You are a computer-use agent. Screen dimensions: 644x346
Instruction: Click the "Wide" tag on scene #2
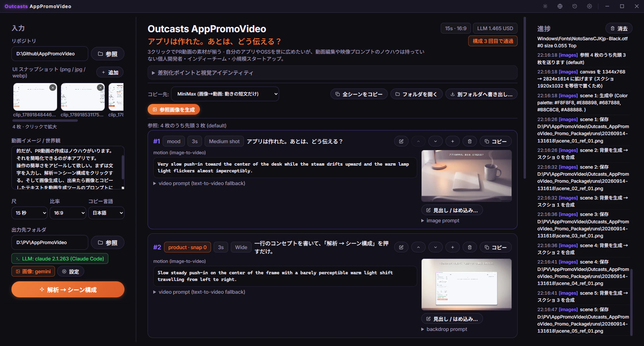coord(241,247)
